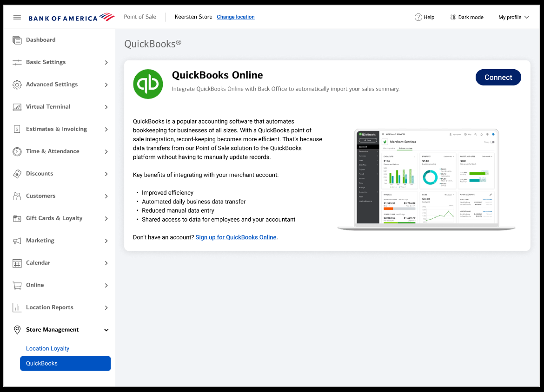
Task: Click the Marketing megaphone icon
Action: [x=17, y=241]
